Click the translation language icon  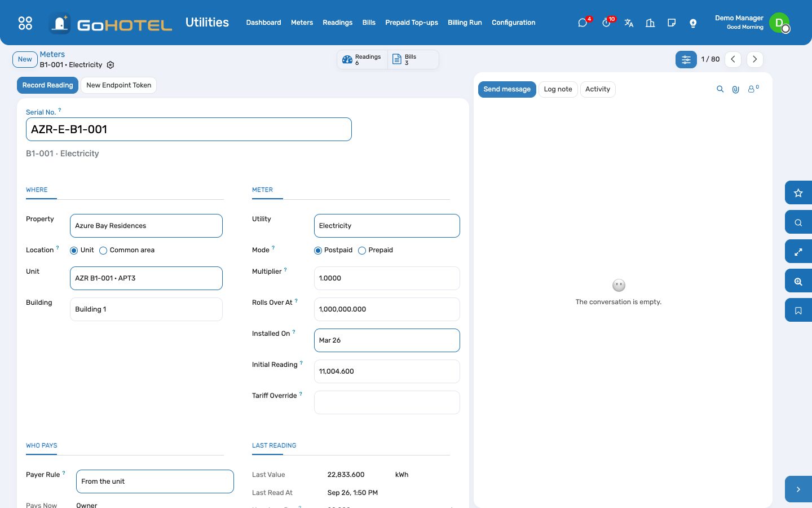point(629,23)
